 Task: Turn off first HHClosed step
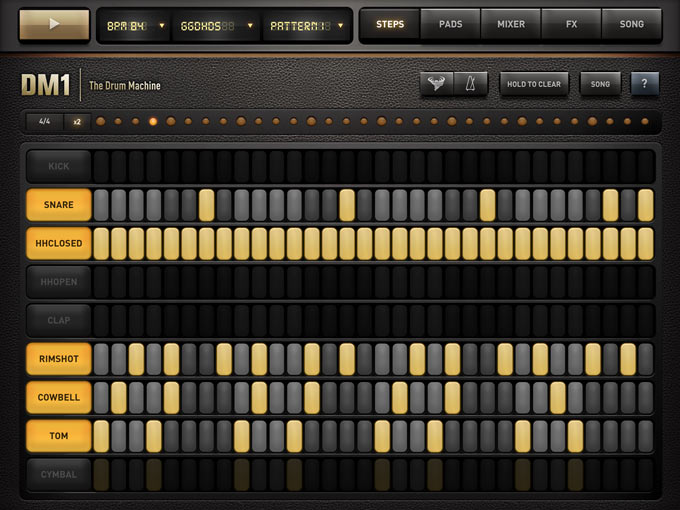pyautogui.click(x=101, y=243)
